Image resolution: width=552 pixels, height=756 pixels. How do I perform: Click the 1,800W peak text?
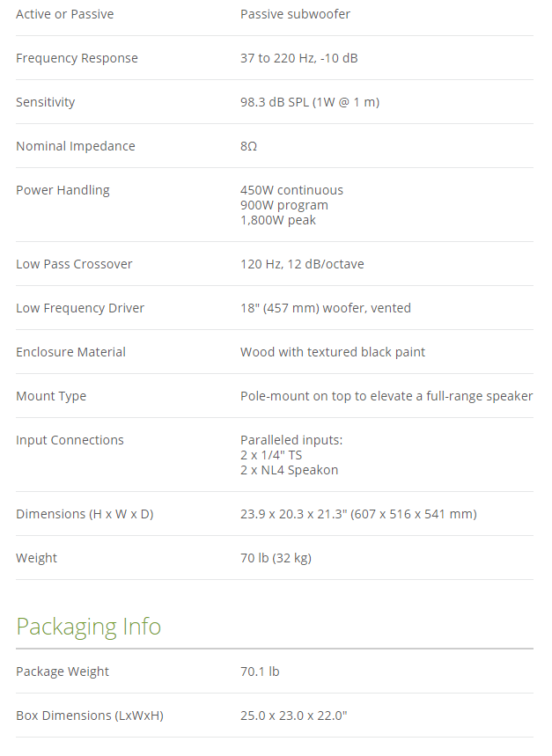click(x=278, y=220)
